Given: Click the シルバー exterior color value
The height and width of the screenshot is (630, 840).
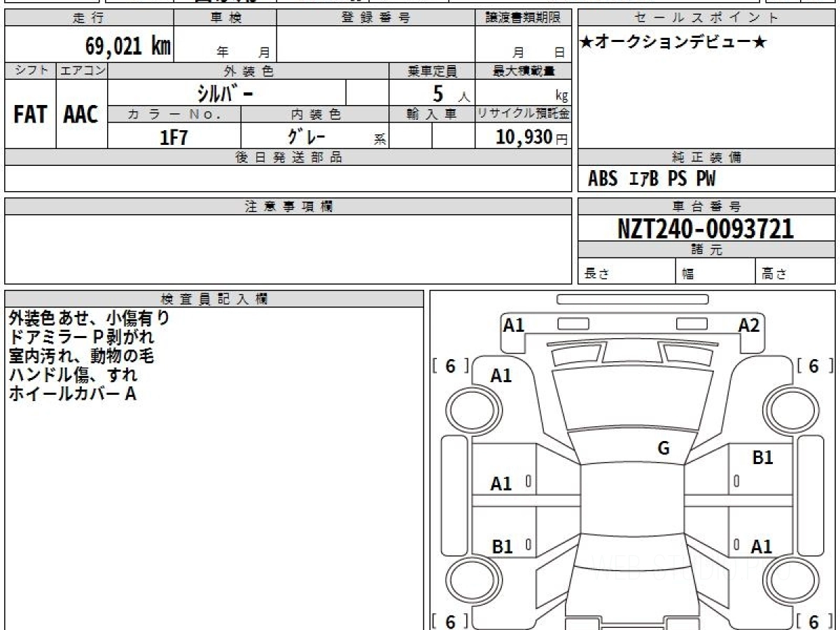Looking at the screenshot, I should click(x=226, y=93).
